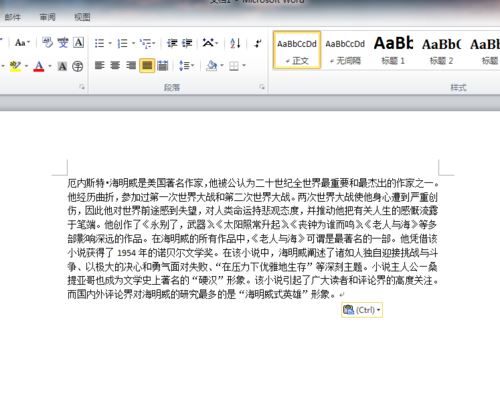Apply red font color (A)
500x398 pixels.
pos(39,66)
